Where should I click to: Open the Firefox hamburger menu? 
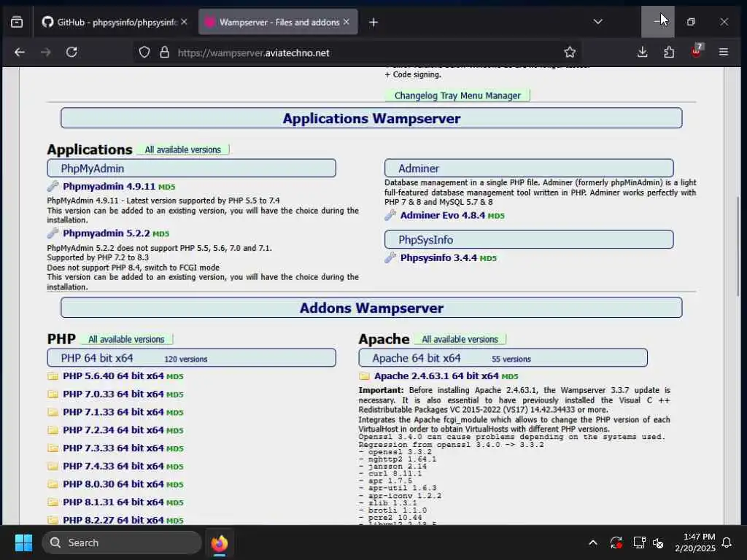(723, 52)
